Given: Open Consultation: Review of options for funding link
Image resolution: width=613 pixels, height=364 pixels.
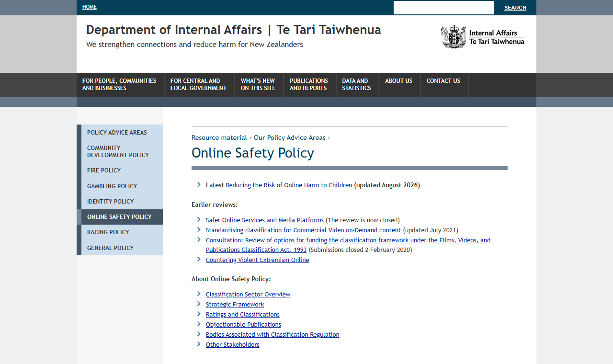Looking at the screenshot, I should point(348,245).
